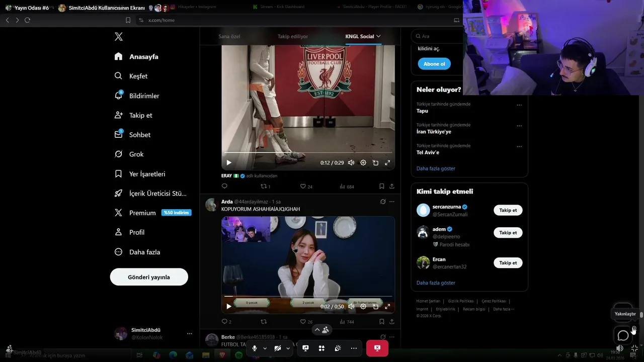Play the Liverpool video
The image size is (644, 362).
coord(229,162)
